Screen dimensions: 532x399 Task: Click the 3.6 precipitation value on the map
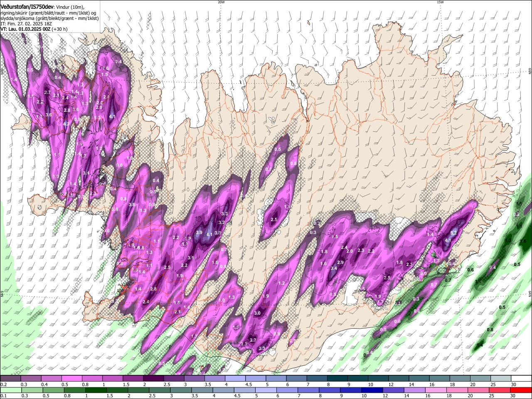(49, 115)
